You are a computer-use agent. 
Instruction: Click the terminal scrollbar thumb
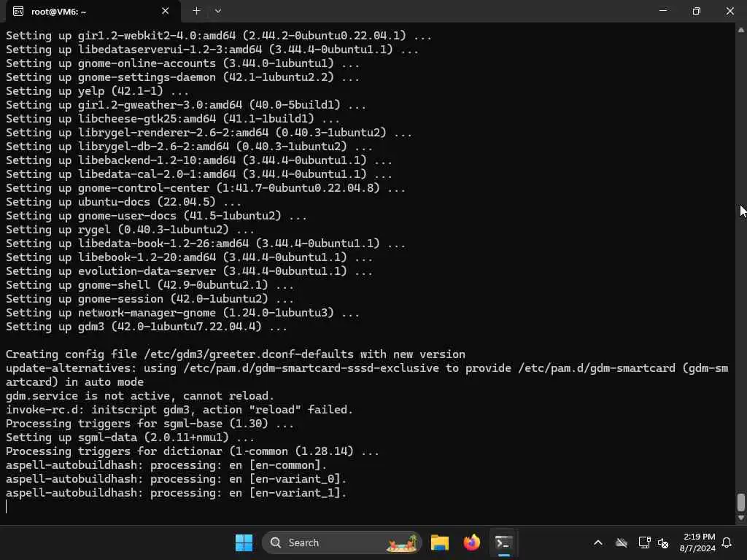(741, 502)
